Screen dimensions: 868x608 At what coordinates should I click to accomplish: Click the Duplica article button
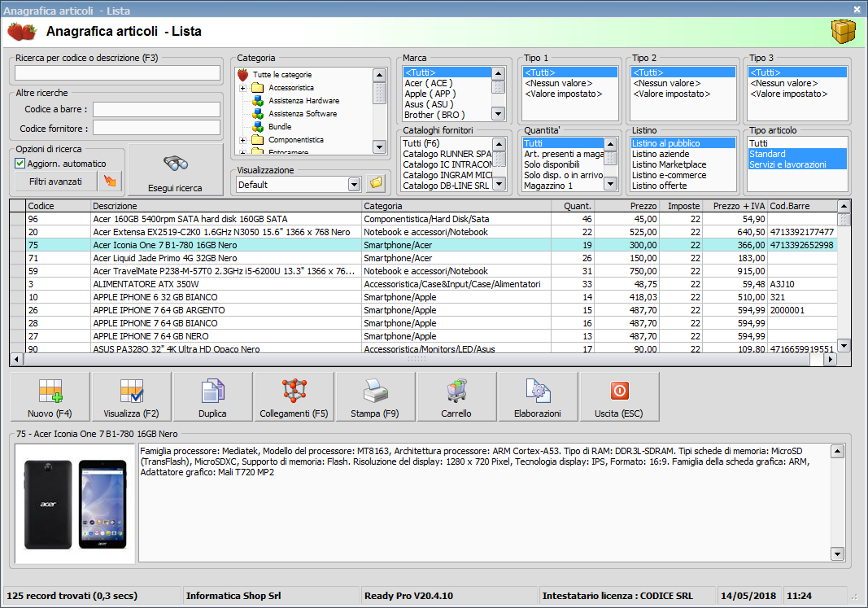point(212,396)
